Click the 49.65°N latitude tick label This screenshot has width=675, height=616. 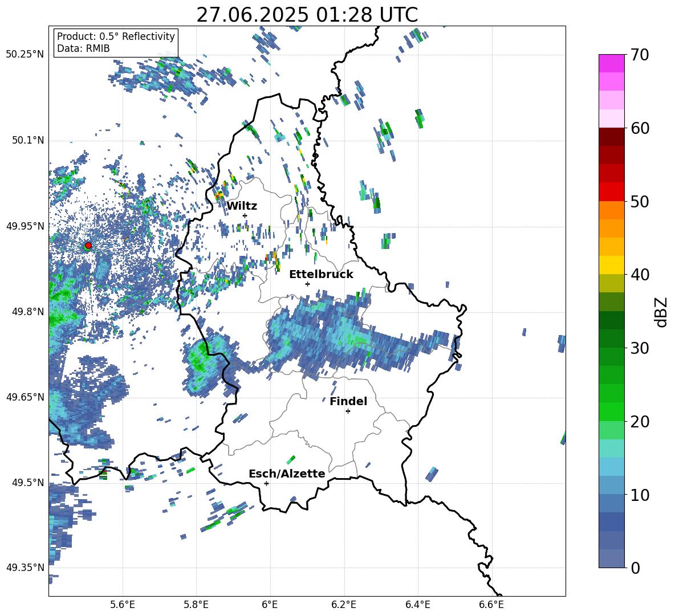point(25,397)
